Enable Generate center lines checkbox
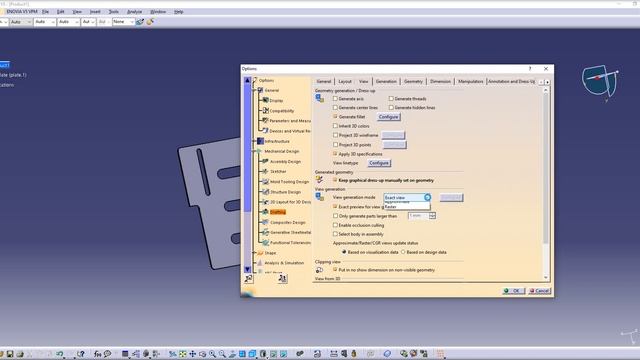This screenshot has width=640, height=360. (x=335, y=107)
